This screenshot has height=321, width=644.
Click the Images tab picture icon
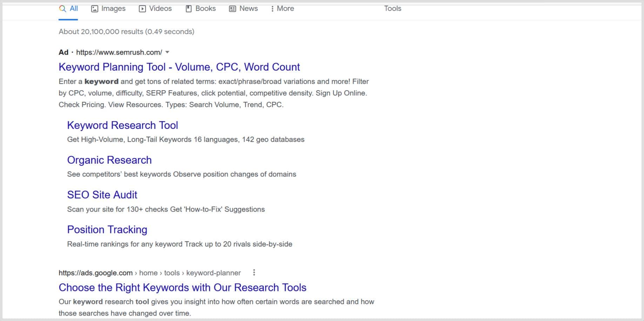94,9
